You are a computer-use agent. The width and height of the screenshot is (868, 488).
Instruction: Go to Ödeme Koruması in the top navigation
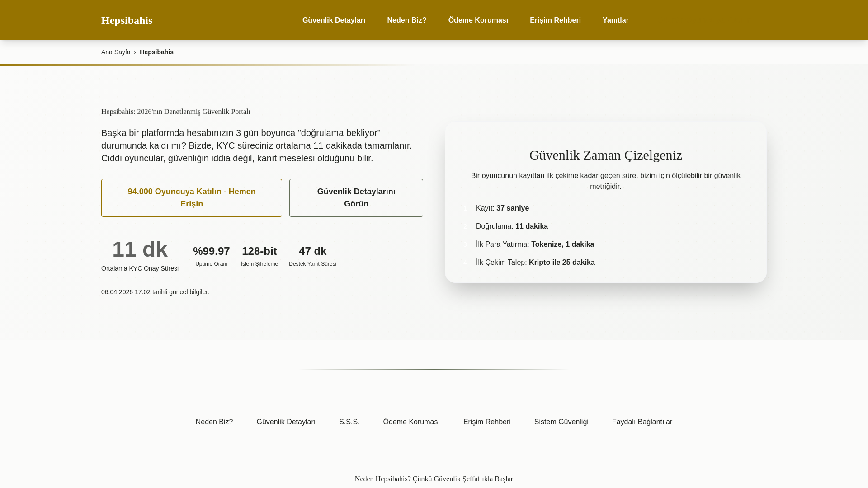(x=478, y=20)
